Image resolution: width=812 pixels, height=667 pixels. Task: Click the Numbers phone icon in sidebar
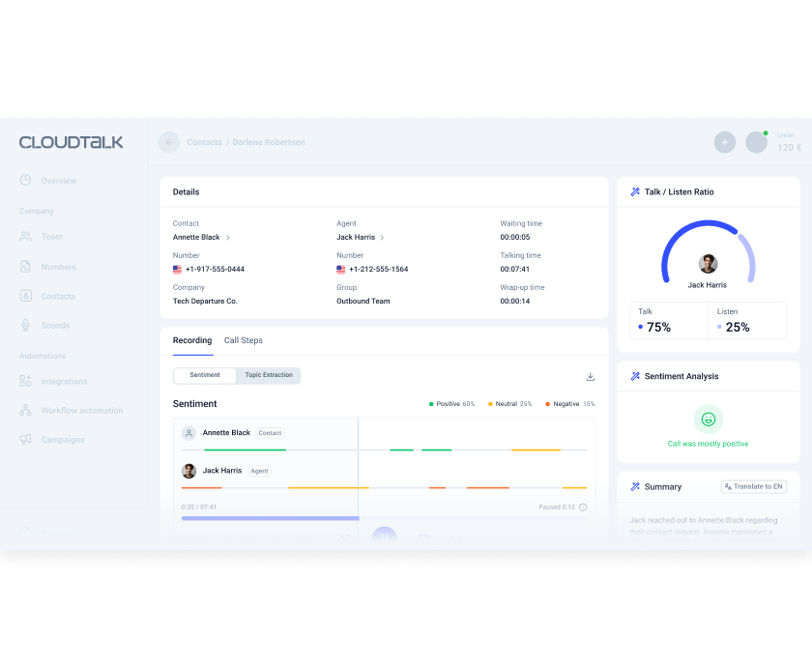[26, 267]
